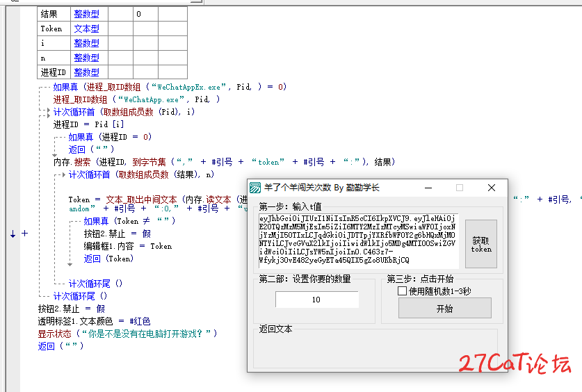Click code line 进程_取ID数组 WeChatApp.exe
The height and width of the screenshot is (392, 582).
point(136,99)
